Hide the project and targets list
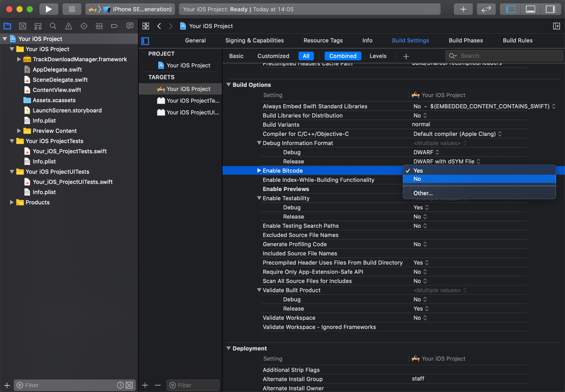 145,41
